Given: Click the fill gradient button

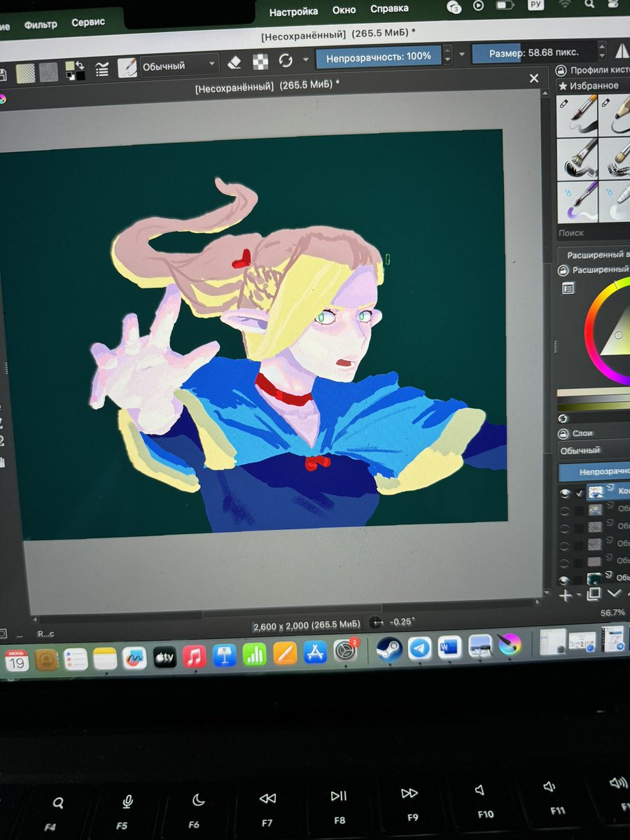Looking at the screenshot, I should pos(26,73).
